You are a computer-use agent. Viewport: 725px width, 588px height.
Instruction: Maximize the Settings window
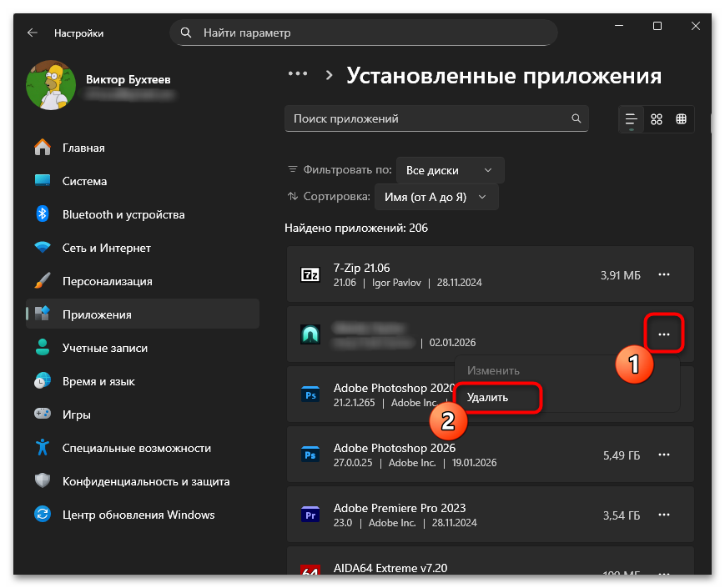(657, 27)
